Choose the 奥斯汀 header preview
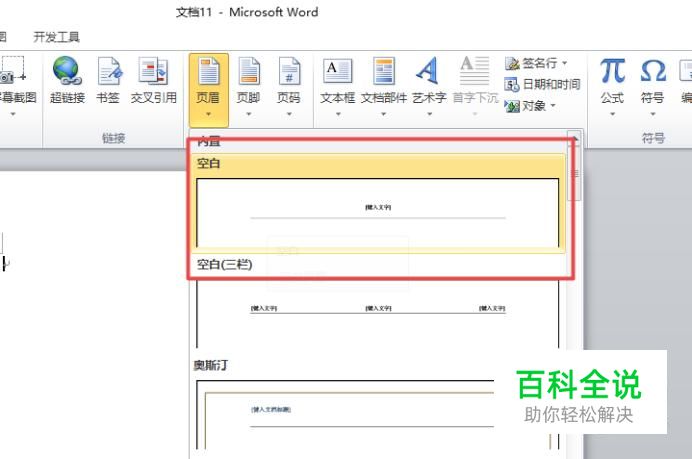The height and width of the screenshot is (459, 692). click(378, 414)
